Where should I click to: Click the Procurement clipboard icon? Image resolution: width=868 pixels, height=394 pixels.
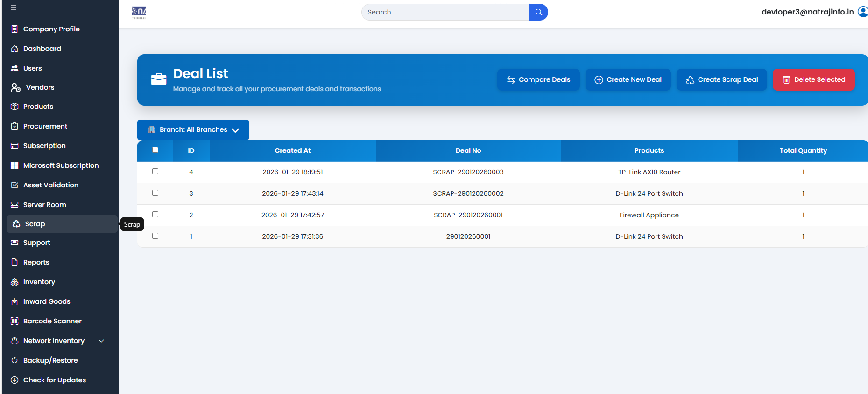coord(14,126)
